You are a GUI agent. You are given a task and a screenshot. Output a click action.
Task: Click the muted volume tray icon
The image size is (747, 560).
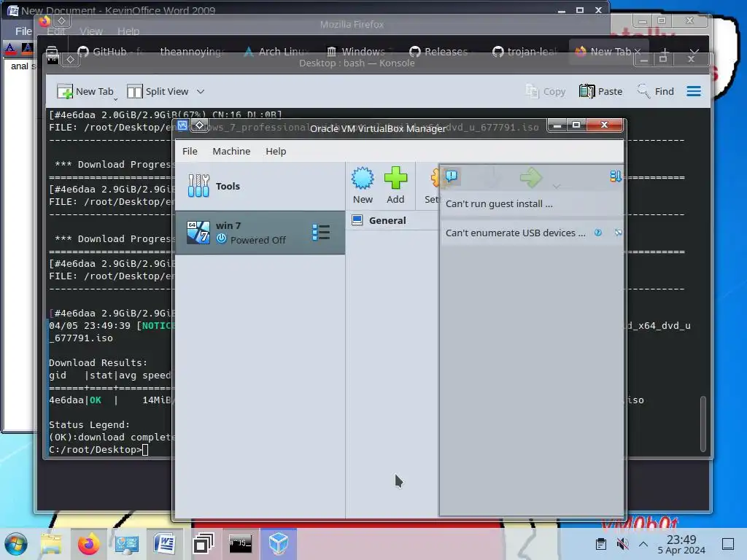[x=622, y=544]
